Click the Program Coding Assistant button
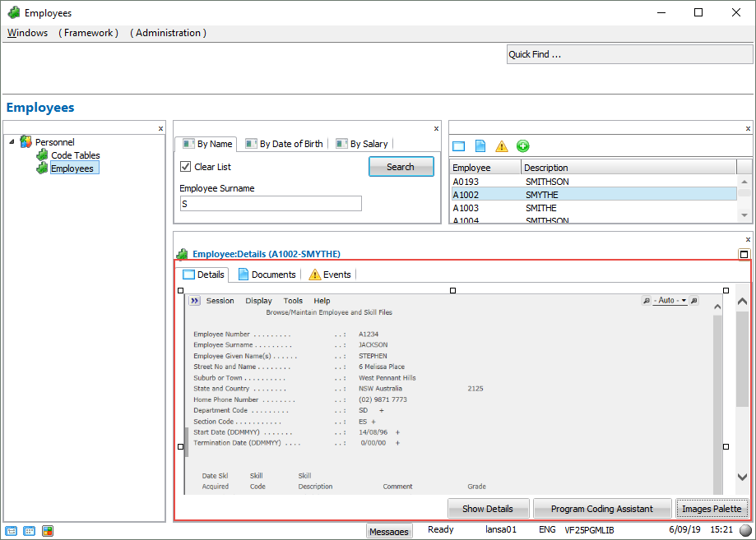 601,509
